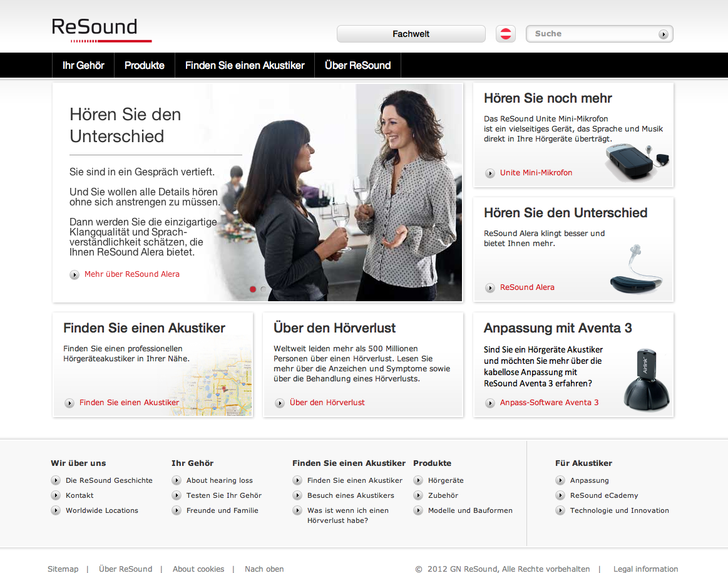Click the Fachwelt button

[411, 34]
